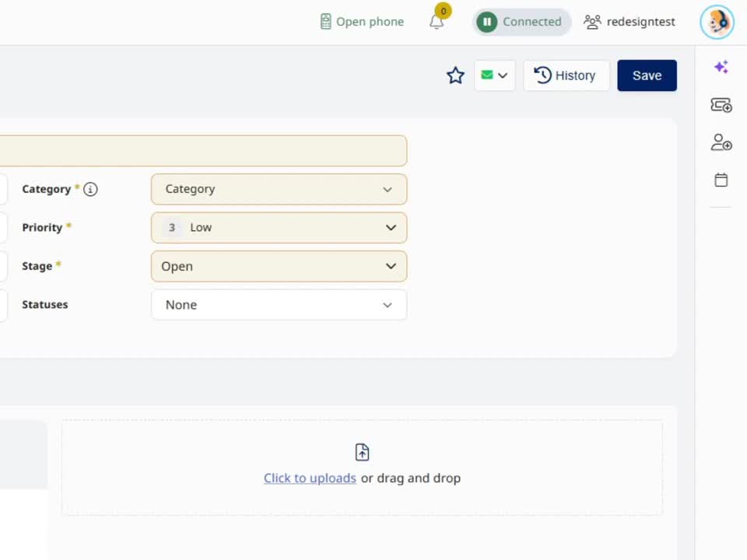This screenshot has height=560, width=747.
Task: Open the redesigntest team menu
Action: (630, 22)
